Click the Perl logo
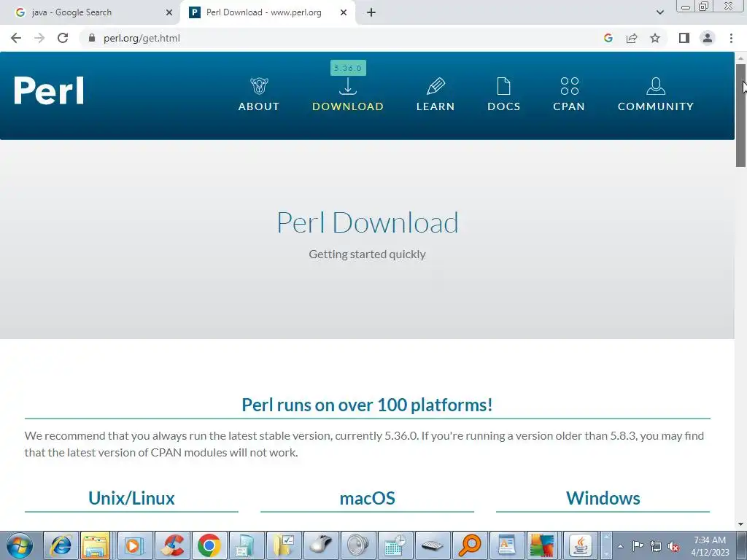Image resolution: width=747 pixels, height=560 pixels. click(x=49, y=90)
